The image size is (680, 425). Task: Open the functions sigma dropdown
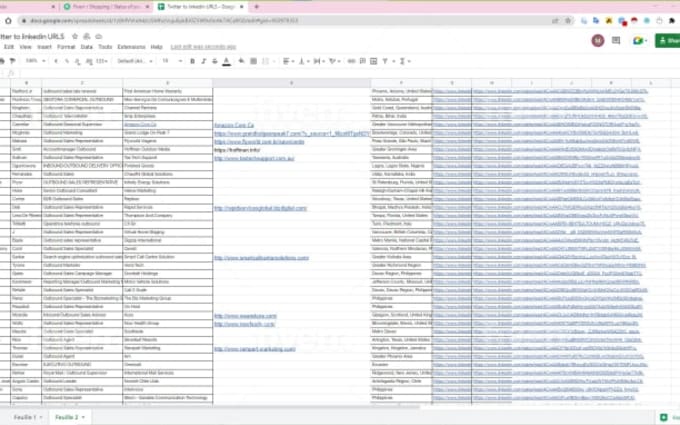click(x=404, y=61)
